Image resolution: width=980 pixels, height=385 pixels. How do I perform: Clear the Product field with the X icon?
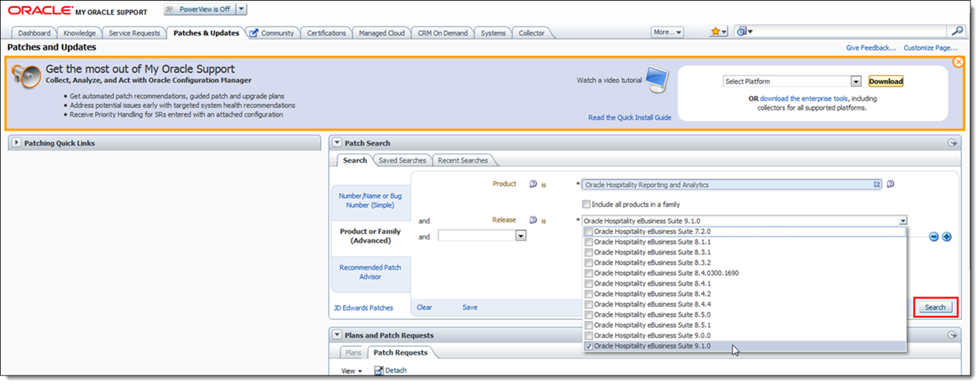pyautogui.click(x=876, y=184)
